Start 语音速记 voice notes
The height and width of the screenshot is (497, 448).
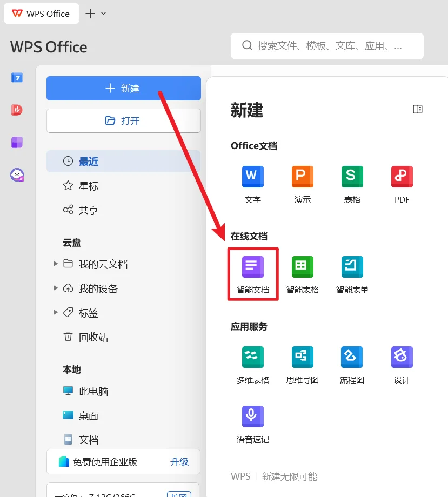point(253,425)
